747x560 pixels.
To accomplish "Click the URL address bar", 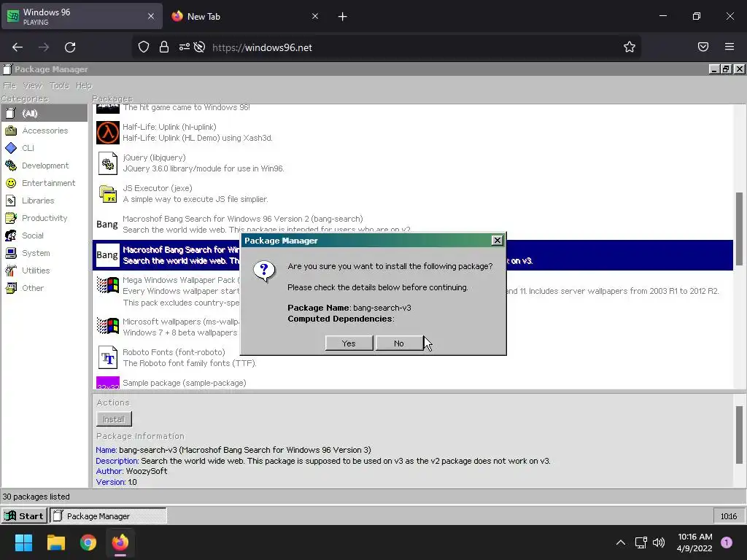I will click(x=386, y=47).
